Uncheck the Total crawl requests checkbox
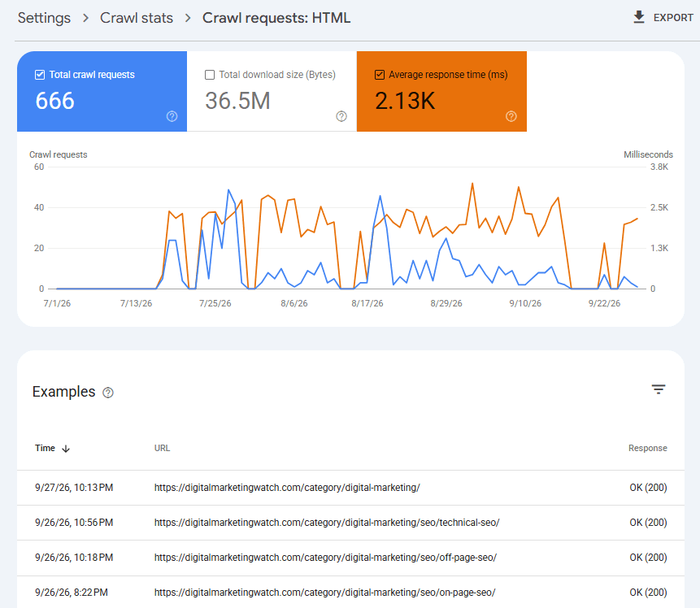The width and height of the screenshot is (700, 608). (x=40, y=75)
